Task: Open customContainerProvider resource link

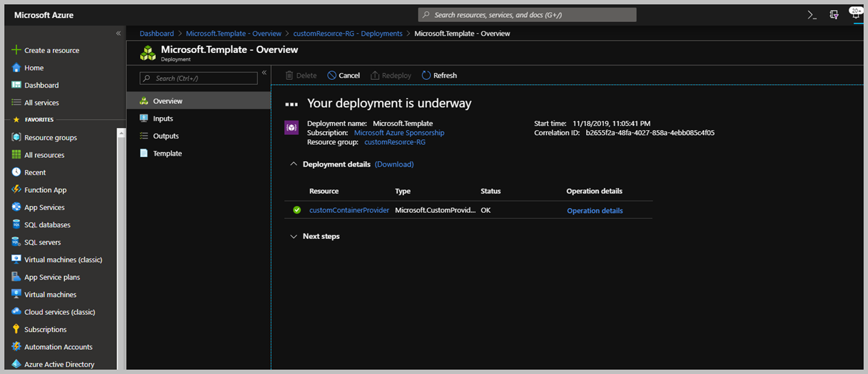Action: click(349, 210)
